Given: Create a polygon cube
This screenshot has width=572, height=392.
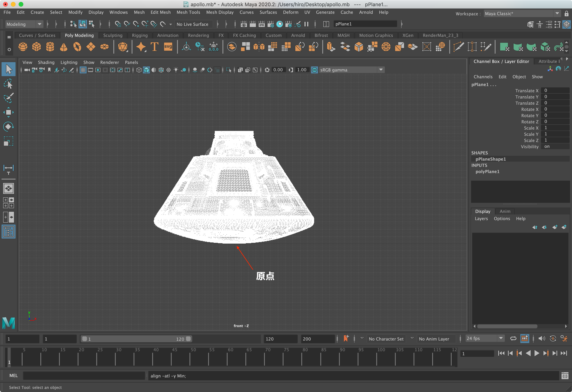Looking at the screenshot, I should pyautogui.click(x=37, y=47).
